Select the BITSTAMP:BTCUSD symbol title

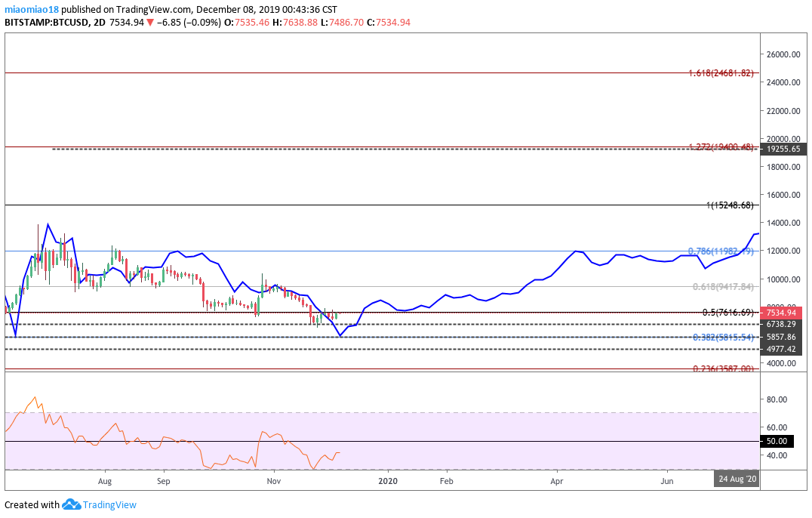(45, 22)
